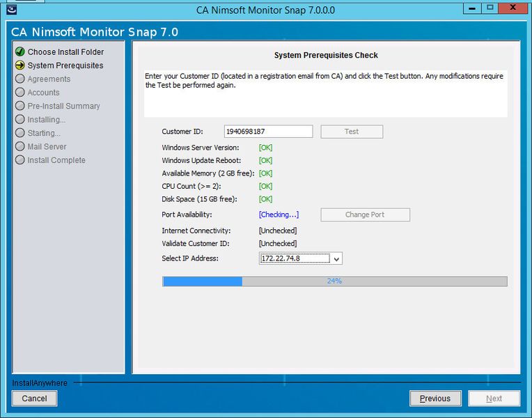Click the [Checking...] Port Availability status
The image size is (532, 418).
pos(279,215)
